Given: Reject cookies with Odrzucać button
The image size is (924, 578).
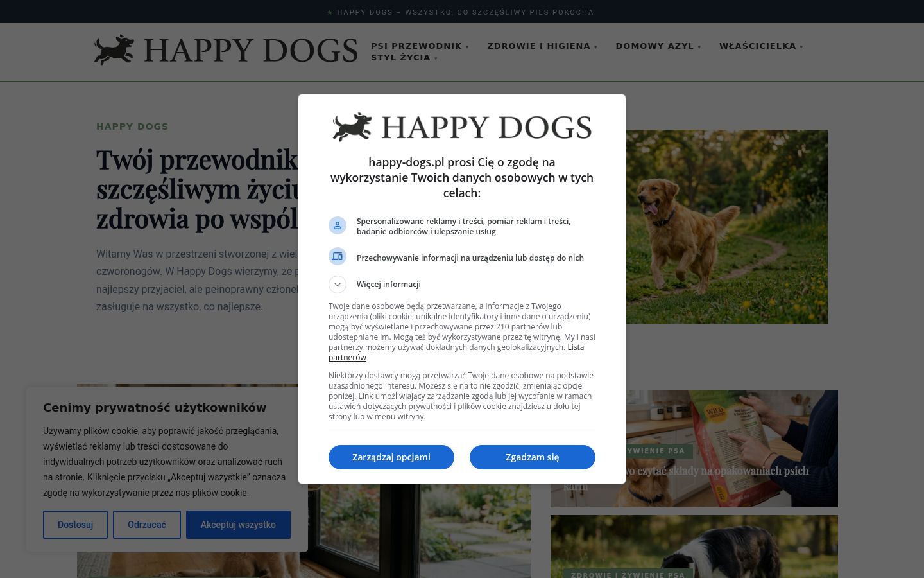Looking at the screenshot, I should [147, 525].
